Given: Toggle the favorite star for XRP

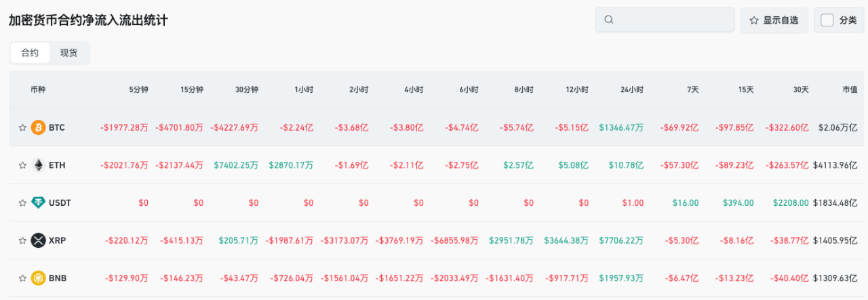Looking at the screenshot, I should [22, 240].
